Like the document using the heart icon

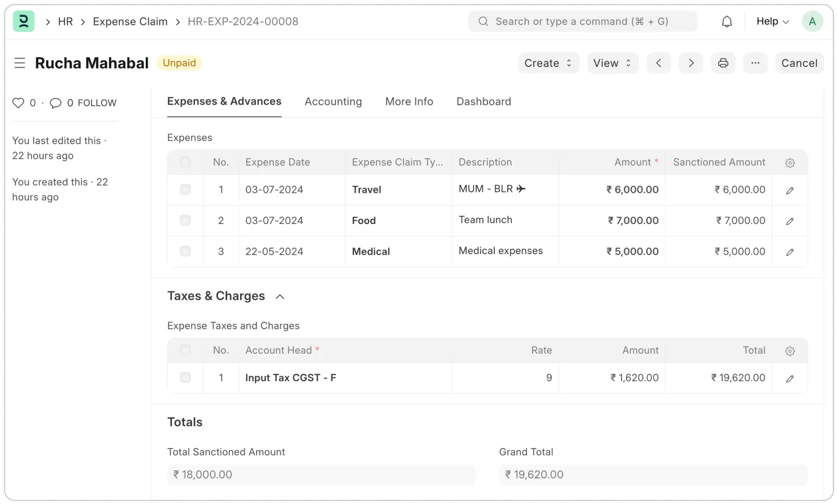[18, 103]
